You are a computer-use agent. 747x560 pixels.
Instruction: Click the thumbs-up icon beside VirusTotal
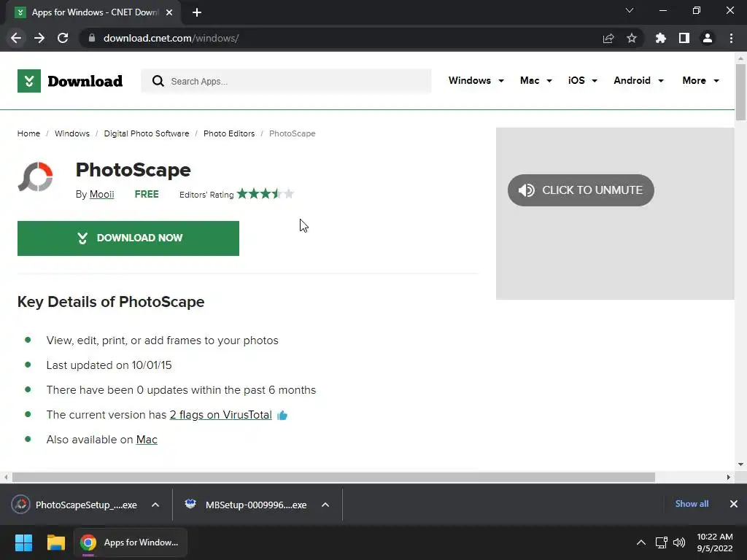pyautogui.click(x=282, y=415)
